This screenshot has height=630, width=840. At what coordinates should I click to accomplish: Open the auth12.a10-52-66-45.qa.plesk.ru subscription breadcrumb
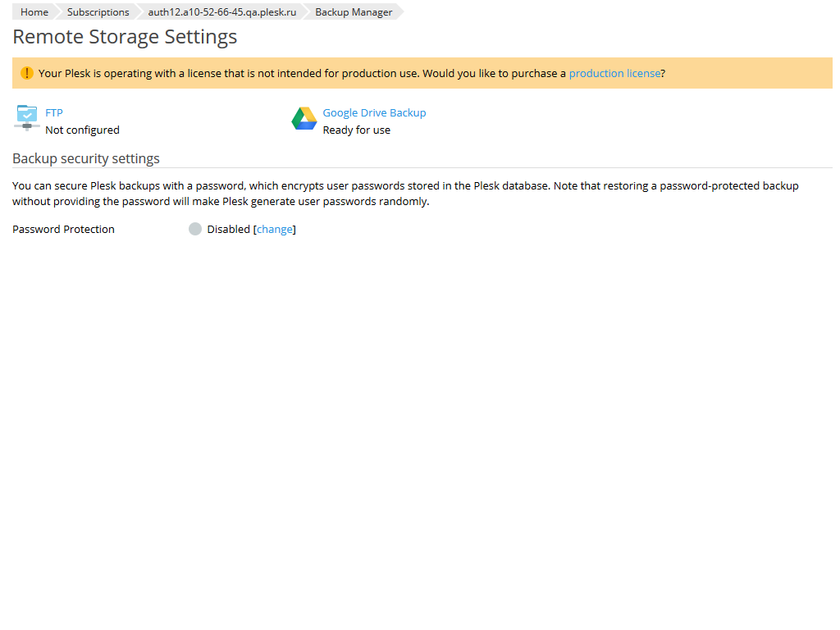click(221, 11)
